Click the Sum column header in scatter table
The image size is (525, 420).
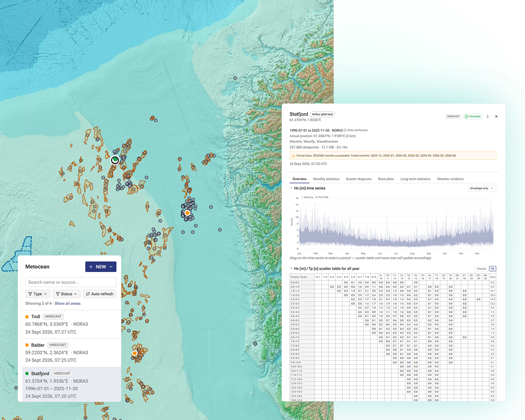click(x=493, y=277)
